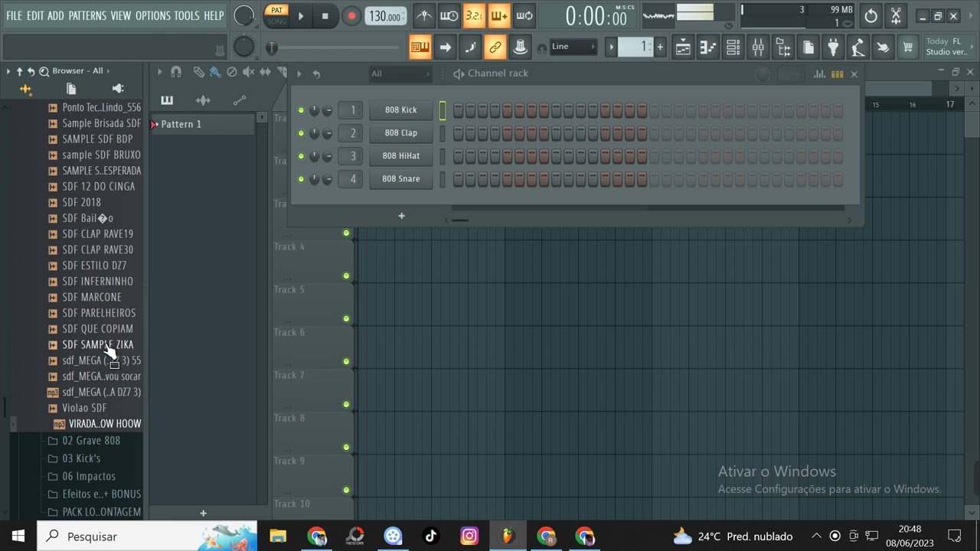The image size is (980, 551).
Task: Mute the 808 Kick channel green light
Action: (x=301, y=110)
